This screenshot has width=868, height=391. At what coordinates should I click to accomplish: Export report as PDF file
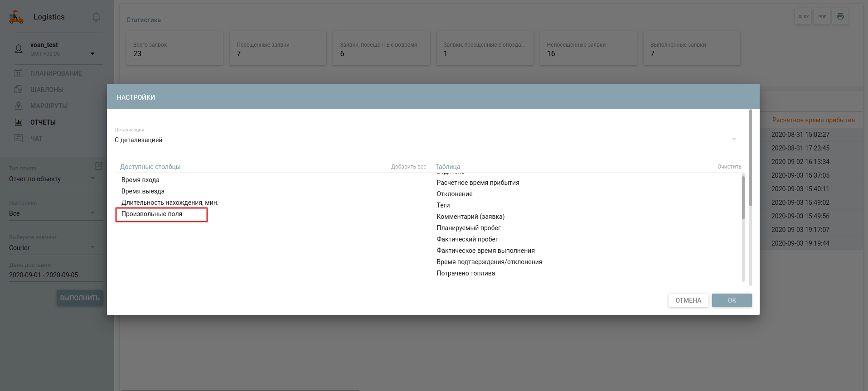click(822, 17)
